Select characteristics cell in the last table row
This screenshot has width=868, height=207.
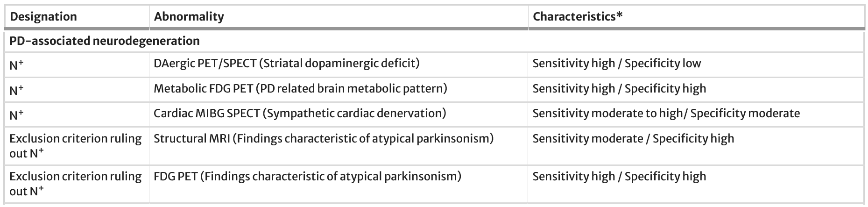click(x=619, y=177)
